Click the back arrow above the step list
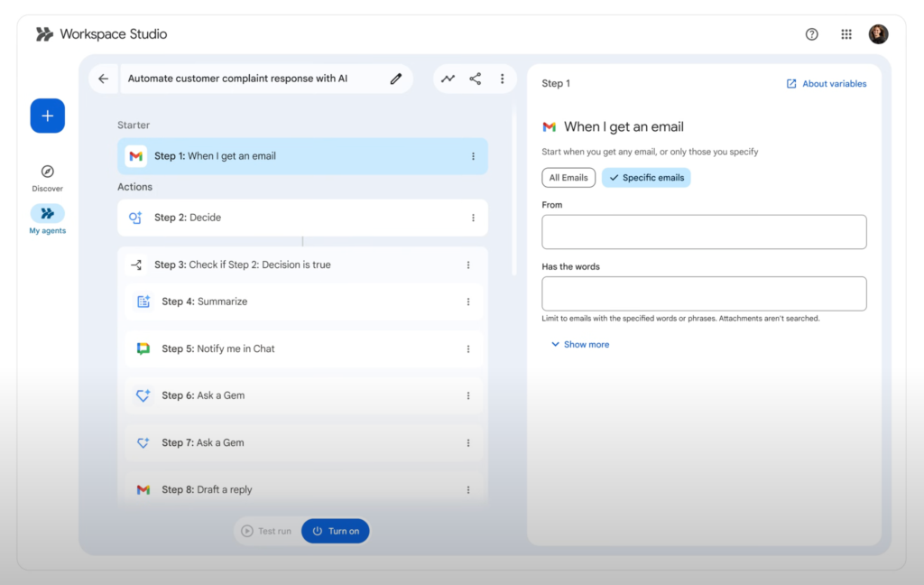The image size is (924, 585). (x=104, y=79)
